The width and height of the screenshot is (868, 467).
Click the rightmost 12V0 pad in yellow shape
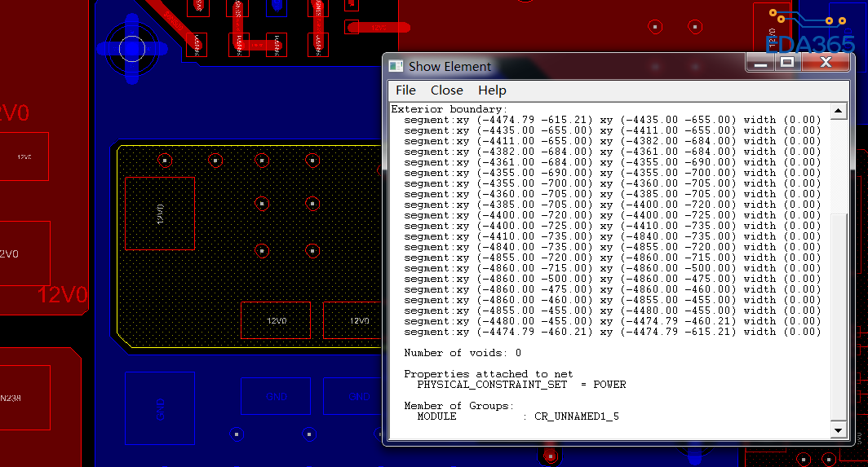tap(352, 320)
